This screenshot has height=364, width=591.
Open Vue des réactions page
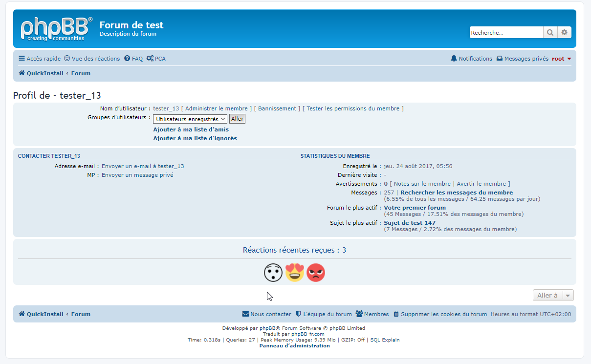coord(92,59)
